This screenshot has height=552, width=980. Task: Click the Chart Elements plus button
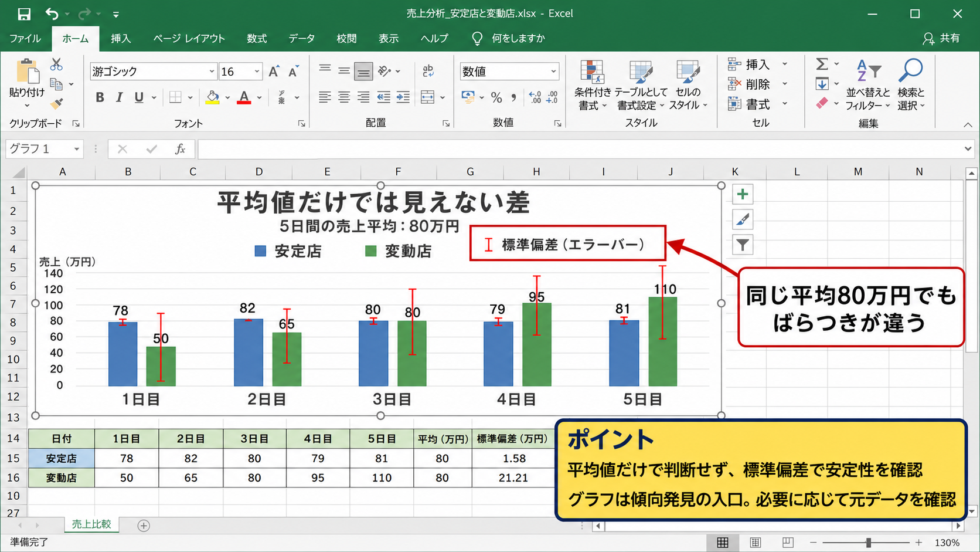click(x=743, y=194)
